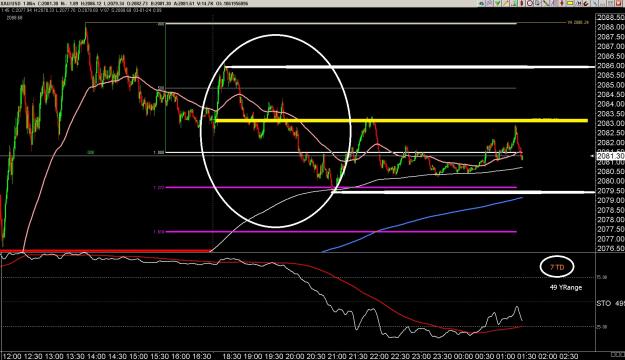Click the 2078.00 price axis label

click(x=610, y=220)
